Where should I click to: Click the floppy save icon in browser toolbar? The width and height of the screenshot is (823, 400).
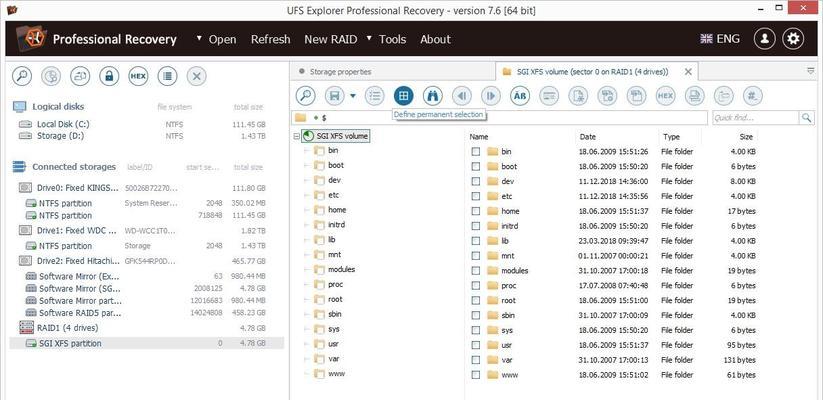click(334, 96)
